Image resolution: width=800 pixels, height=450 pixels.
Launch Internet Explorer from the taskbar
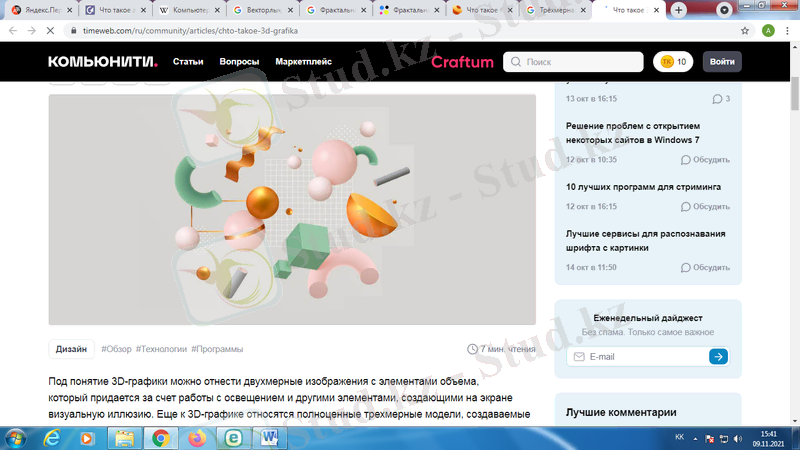(52, 438)
